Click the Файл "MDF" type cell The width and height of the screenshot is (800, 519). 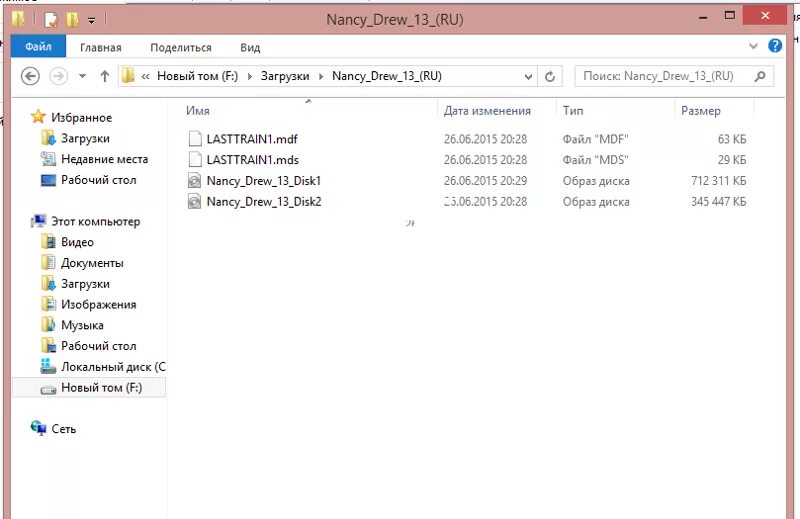tap(595, 139)
